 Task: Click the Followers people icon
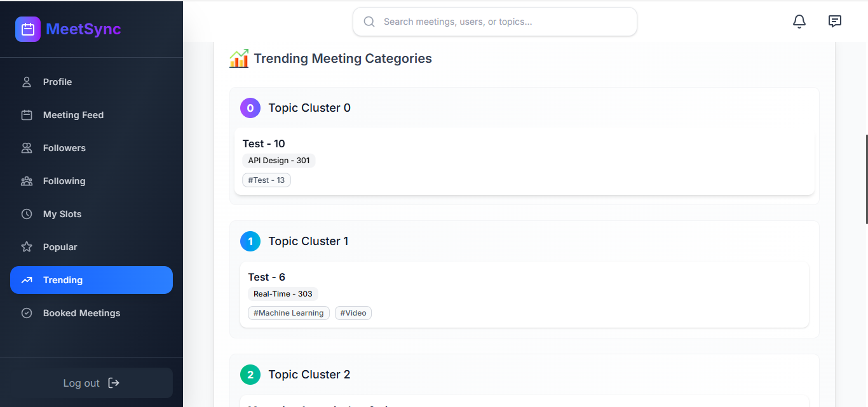click(x=27, y=148)
